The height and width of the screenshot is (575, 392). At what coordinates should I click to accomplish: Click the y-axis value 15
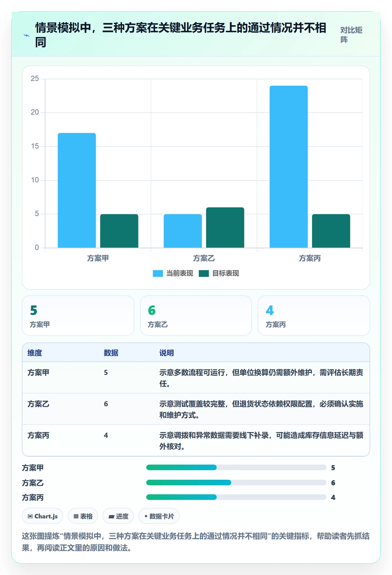click(x=35, y=146)
